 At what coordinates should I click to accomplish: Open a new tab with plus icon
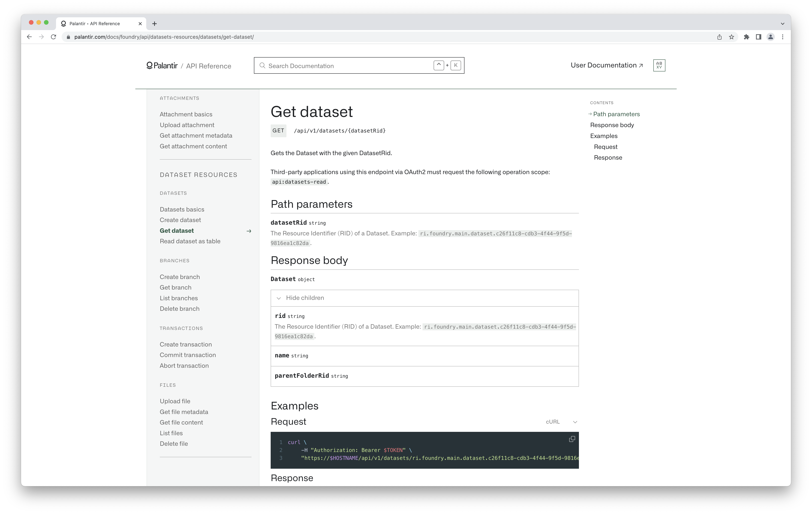[155, 24]
